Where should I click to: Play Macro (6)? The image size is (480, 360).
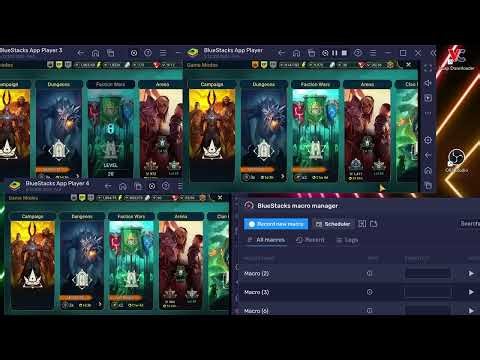471,310
